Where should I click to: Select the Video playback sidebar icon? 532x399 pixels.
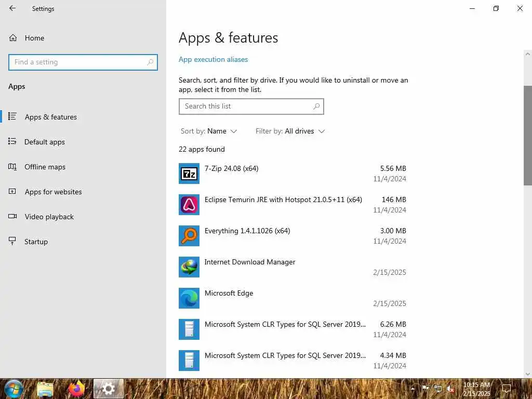point(12,217)
